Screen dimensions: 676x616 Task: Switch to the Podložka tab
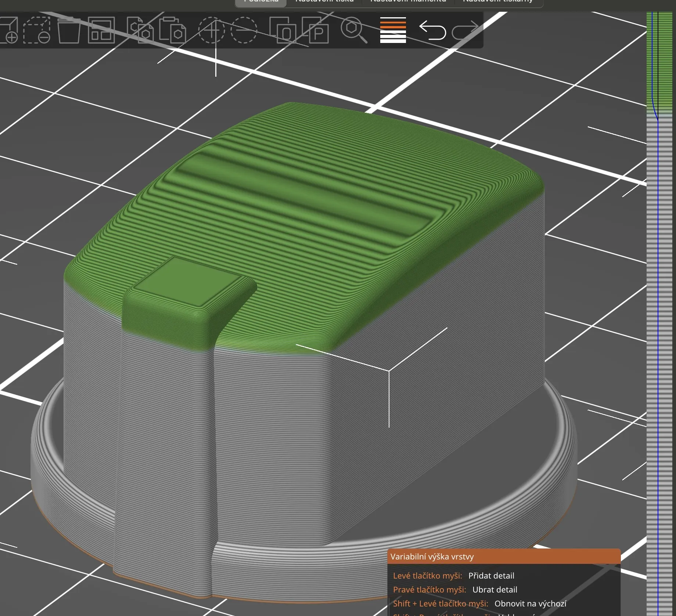pos(261,2)
